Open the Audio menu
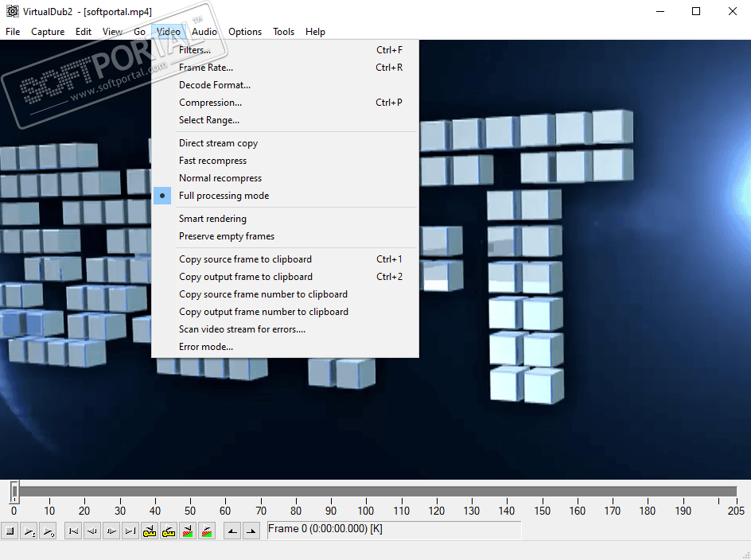This screenshot has height=560, width=751. click(x=204, y=32)
